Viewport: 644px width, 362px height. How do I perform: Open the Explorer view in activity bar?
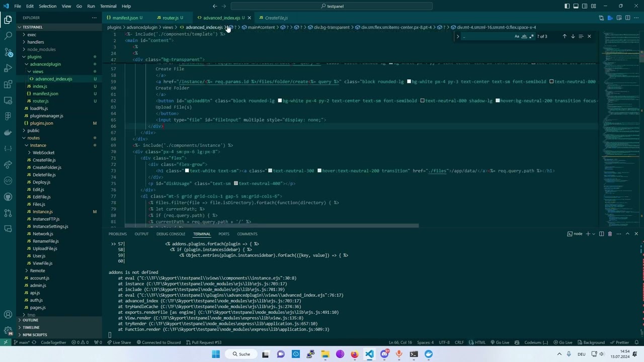(x=8, y=20)
